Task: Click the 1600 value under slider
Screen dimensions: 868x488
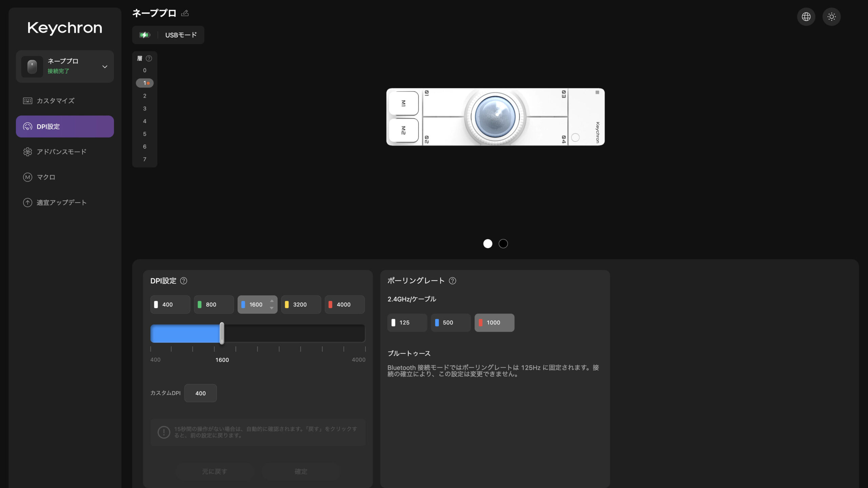Action: click(222, 360)
